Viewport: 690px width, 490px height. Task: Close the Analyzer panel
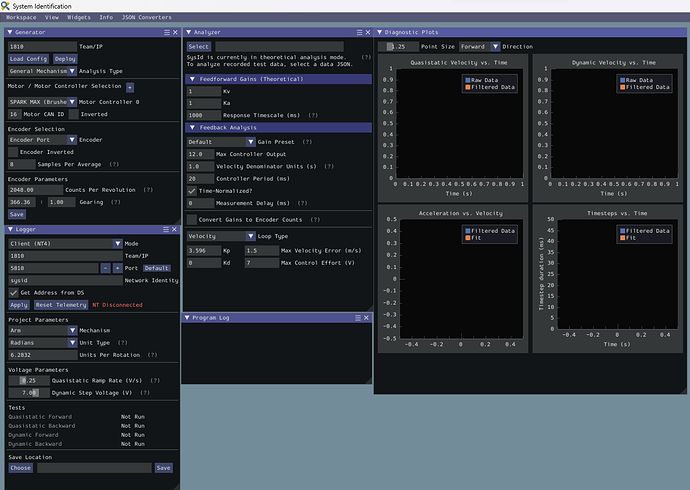368,32
